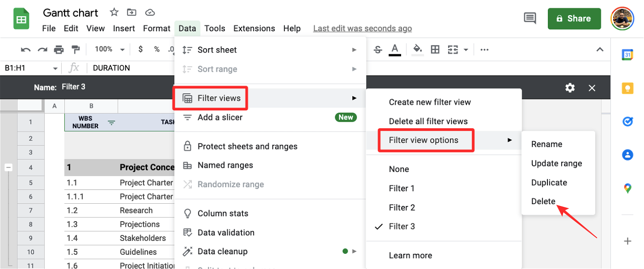Select Add a slicer

(270, 117)
